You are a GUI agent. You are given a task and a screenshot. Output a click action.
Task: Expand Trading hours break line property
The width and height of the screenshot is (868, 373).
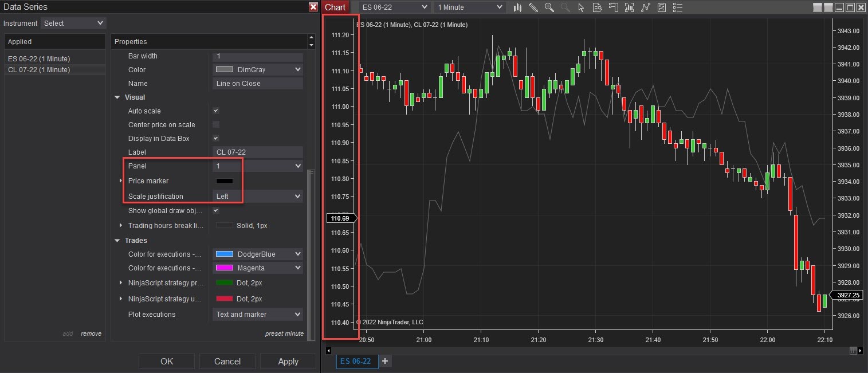click(x=121, y=225)
